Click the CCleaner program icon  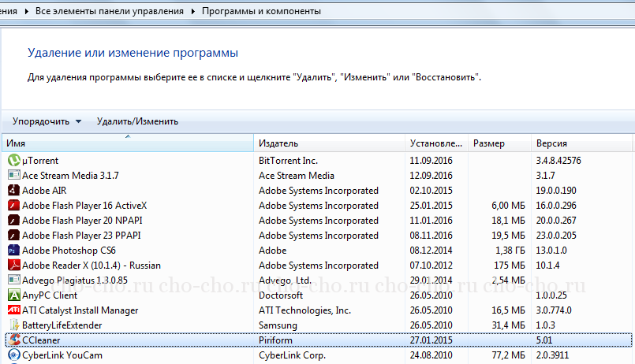(13, 340)
